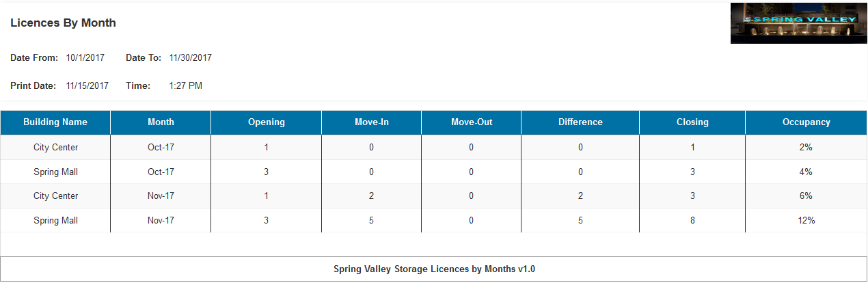Select the Move-Out column header

point(472,122)
